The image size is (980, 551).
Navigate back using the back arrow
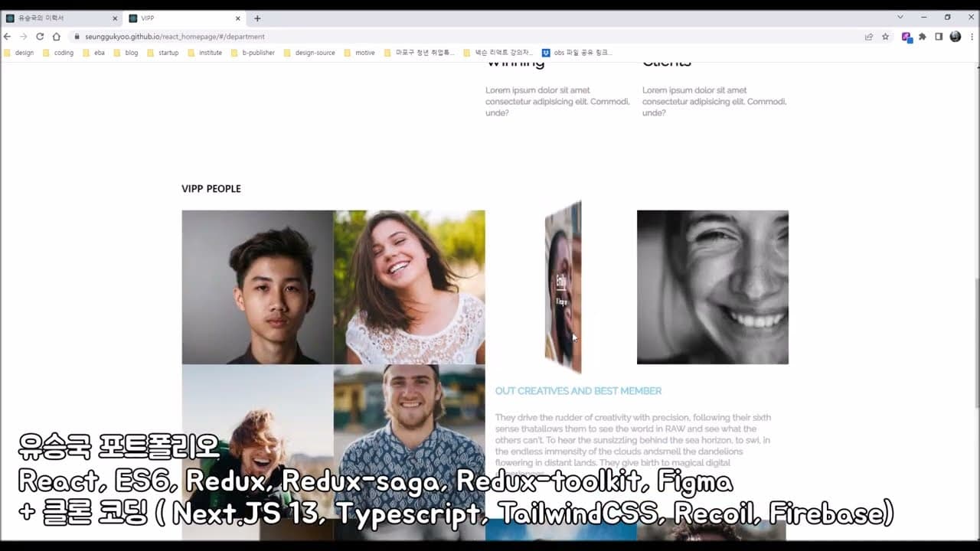(x=8, y=36)
